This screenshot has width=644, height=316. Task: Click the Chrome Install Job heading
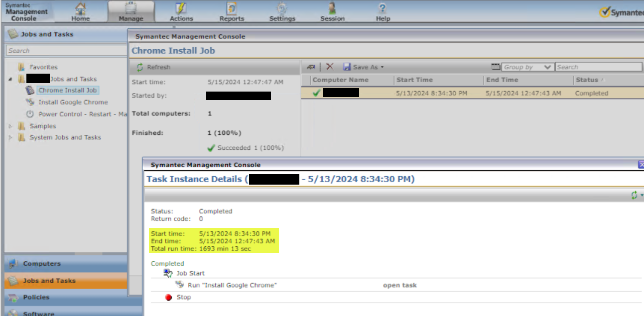[173, 51]
